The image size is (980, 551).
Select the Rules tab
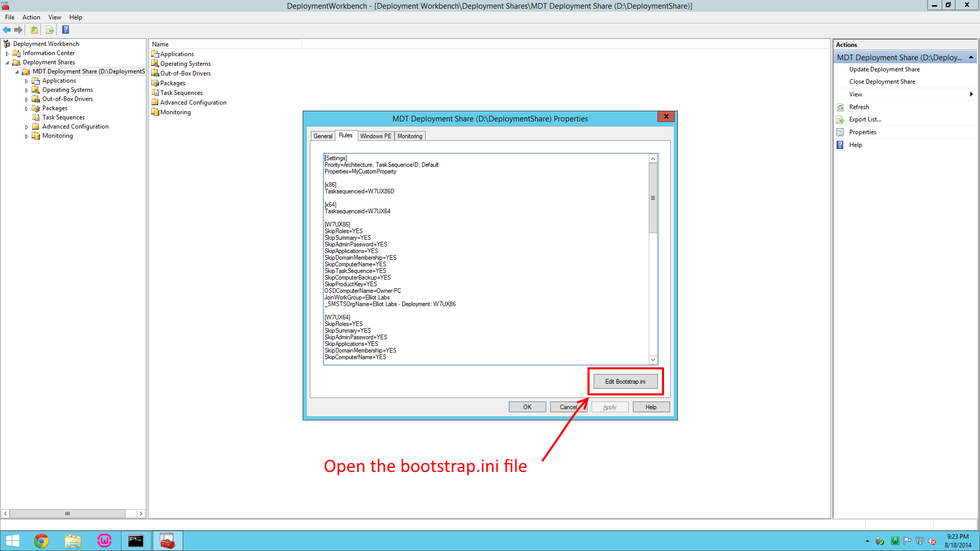(346, 135)
